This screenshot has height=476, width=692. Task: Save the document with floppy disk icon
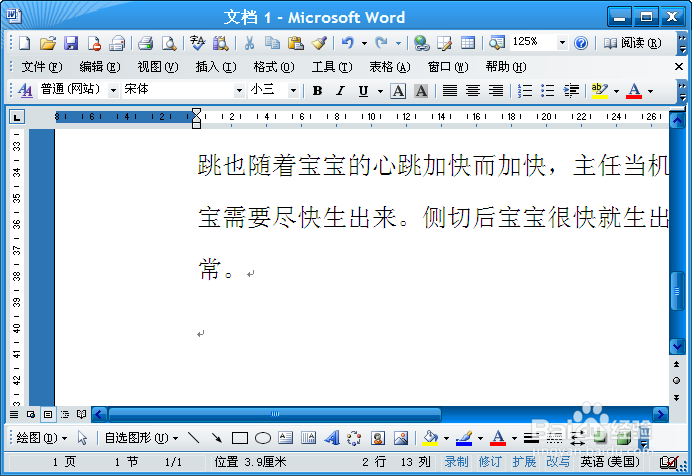pyautogui.click(x=71, y=43)
